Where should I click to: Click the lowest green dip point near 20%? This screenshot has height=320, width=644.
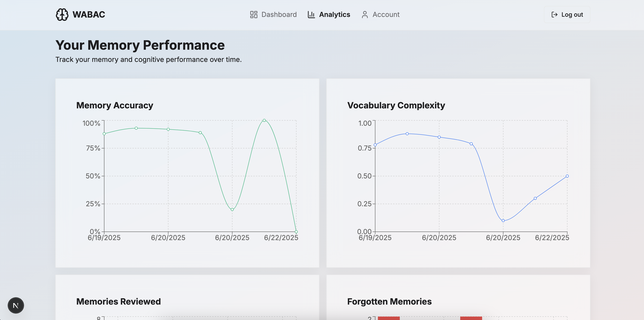click(x=232, y=209)
